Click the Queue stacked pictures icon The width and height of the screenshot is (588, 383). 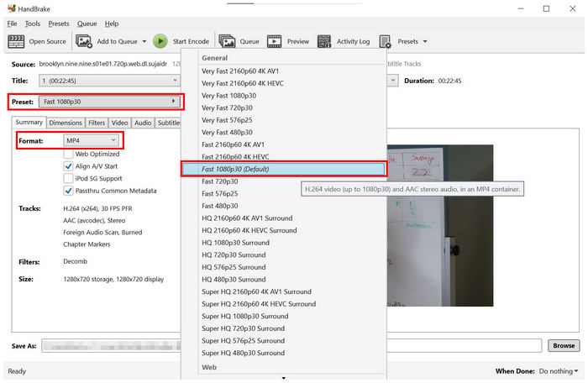tap(227, 41)
